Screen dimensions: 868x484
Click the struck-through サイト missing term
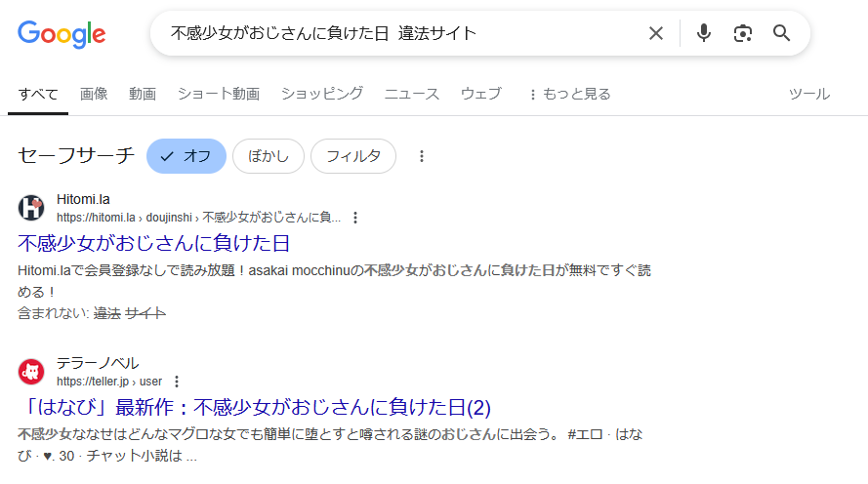coord(145,313)
